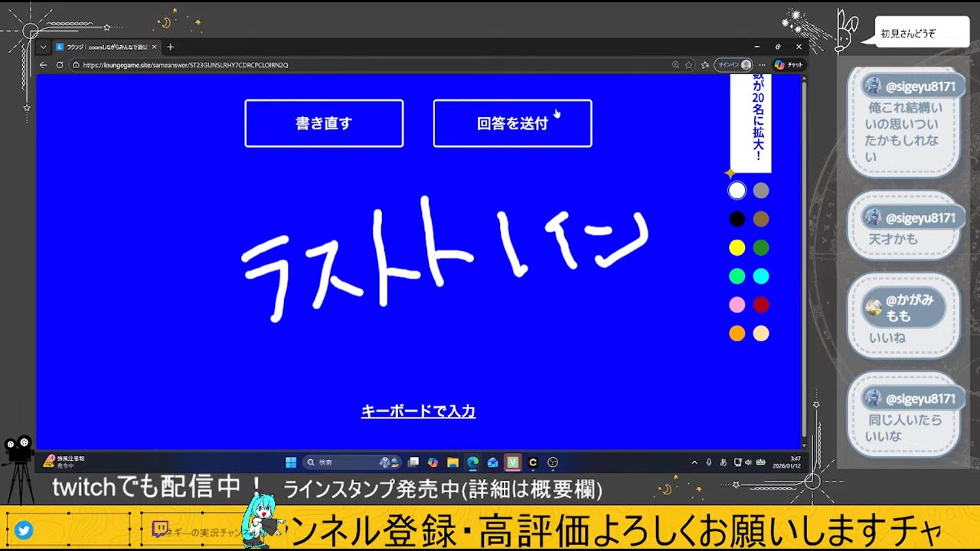The image size is (980, 551).
Task: Open the browser settings ellipsis menu
Action: (762, 65)
